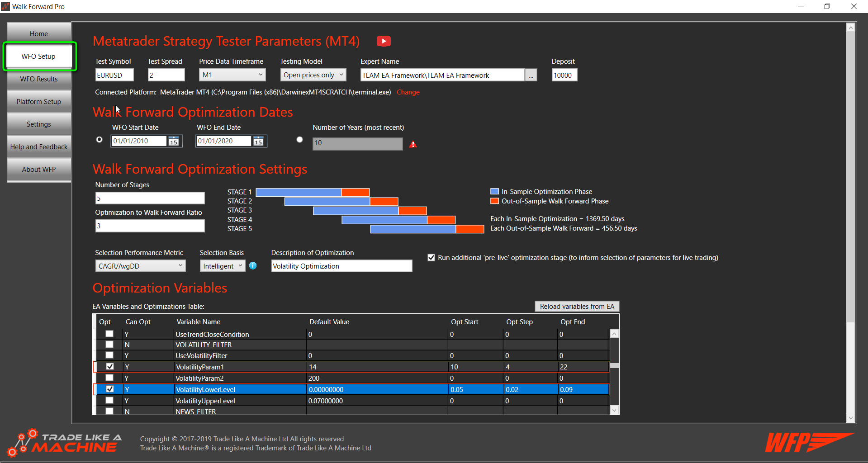
Task: Click the Trade Like A Machine logo
Action: pyautogui.click(x=65, y=443)
